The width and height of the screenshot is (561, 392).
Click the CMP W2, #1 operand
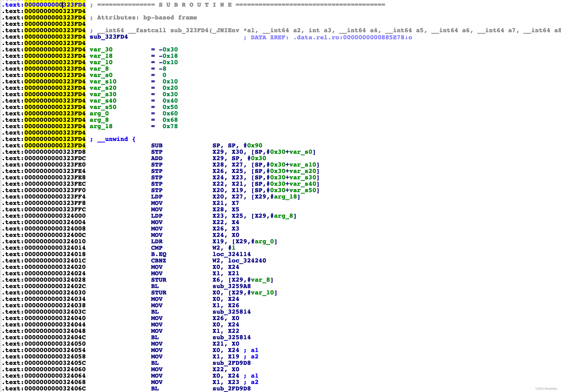[x=224, y=248]
